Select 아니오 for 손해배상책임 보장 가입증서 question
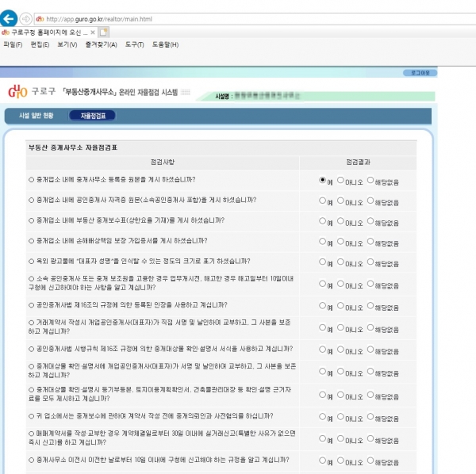 [x=340, y=242]
